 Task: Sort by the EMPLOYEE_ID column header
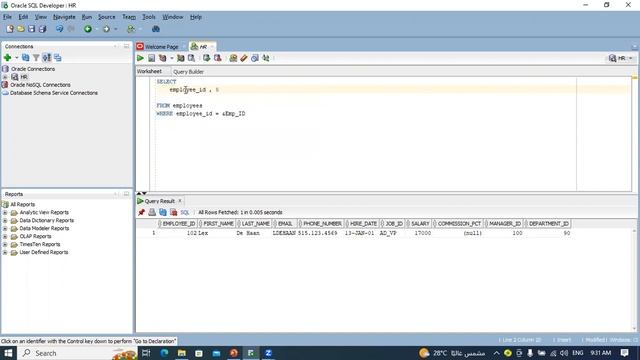pos(177,224)
